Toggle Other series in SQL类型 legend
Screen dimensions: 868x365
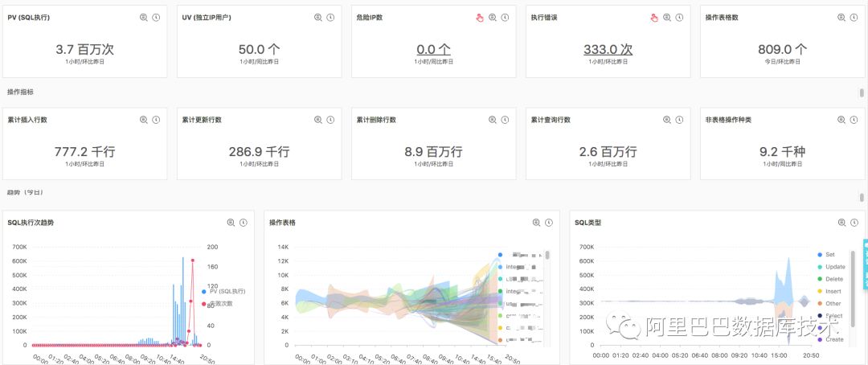pyautogui.click(x=829, y=304)
